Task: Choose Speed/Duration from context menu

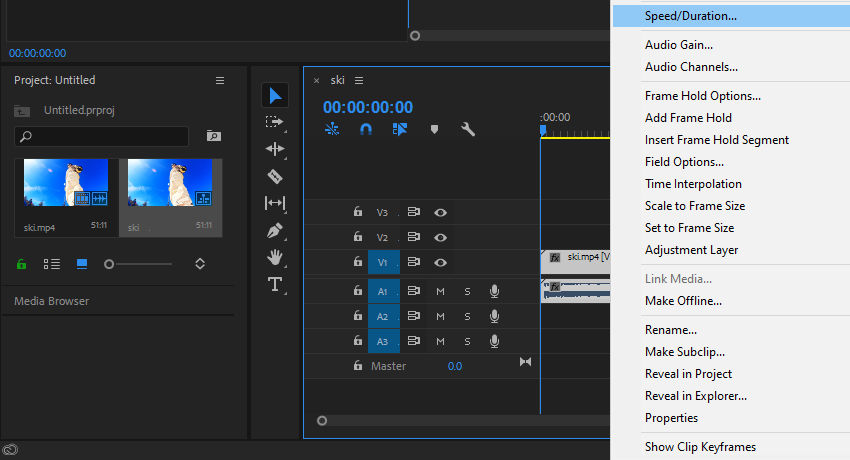Action: 691,16
